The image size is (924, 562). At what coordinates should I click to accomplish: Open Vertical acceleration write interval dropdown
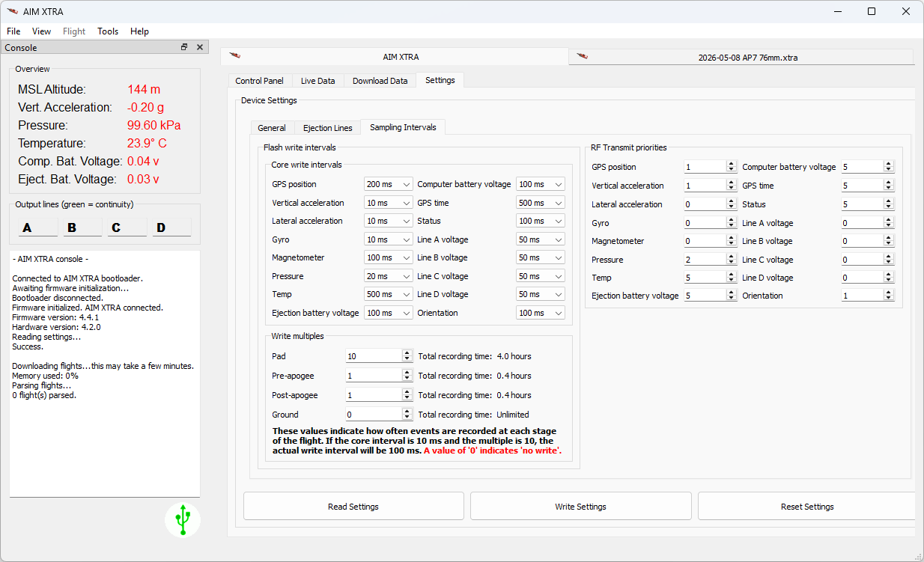pos(388,203)
